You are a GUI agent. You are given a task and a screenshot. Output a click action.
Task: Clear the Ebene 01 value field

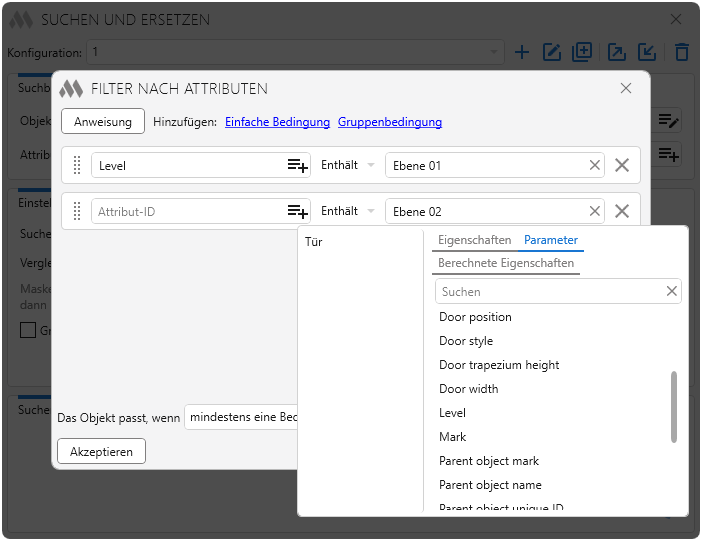(x=595, y=166)
